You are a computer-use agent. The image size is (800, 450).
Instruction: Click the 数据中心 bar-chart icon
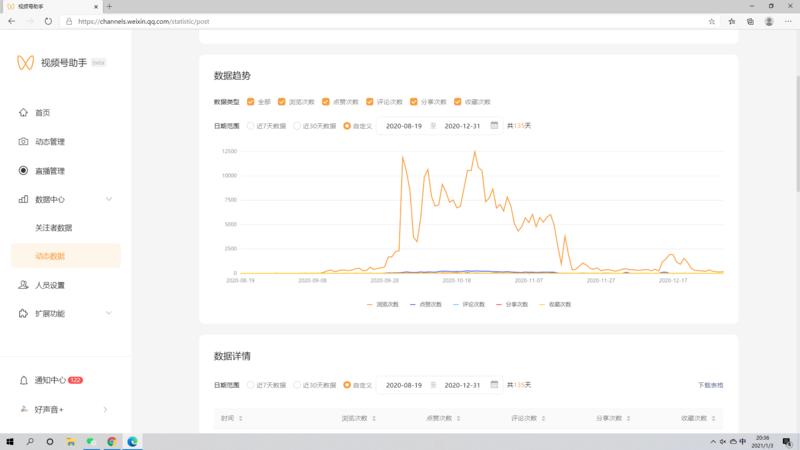pyautogui.click(x=23, y=199)
